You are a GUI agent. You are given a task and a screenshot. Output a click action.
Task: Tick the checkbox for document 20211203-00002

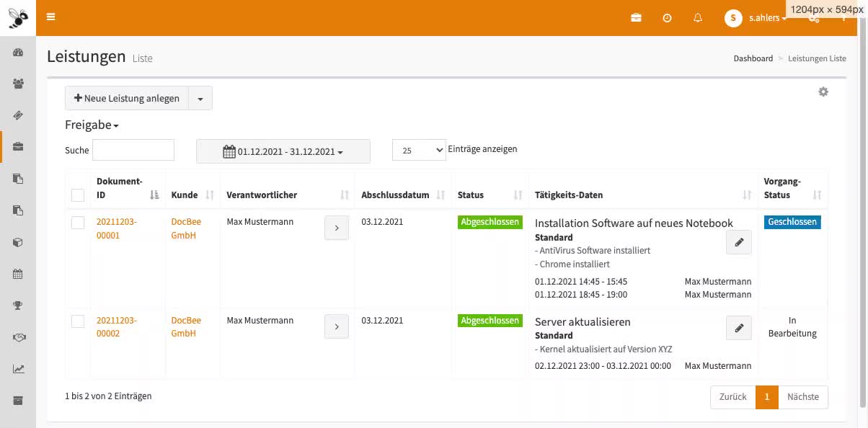[x=78, y=321]
